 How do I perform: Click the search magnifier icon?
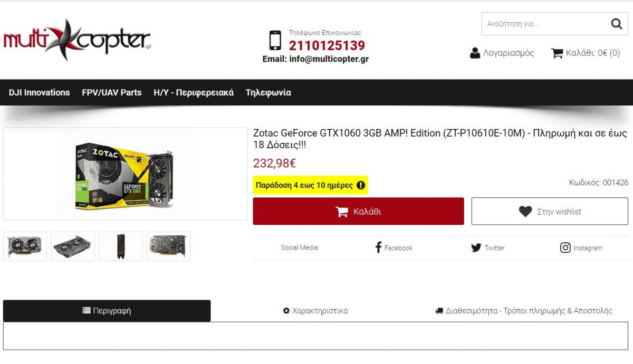coord(616,24)
